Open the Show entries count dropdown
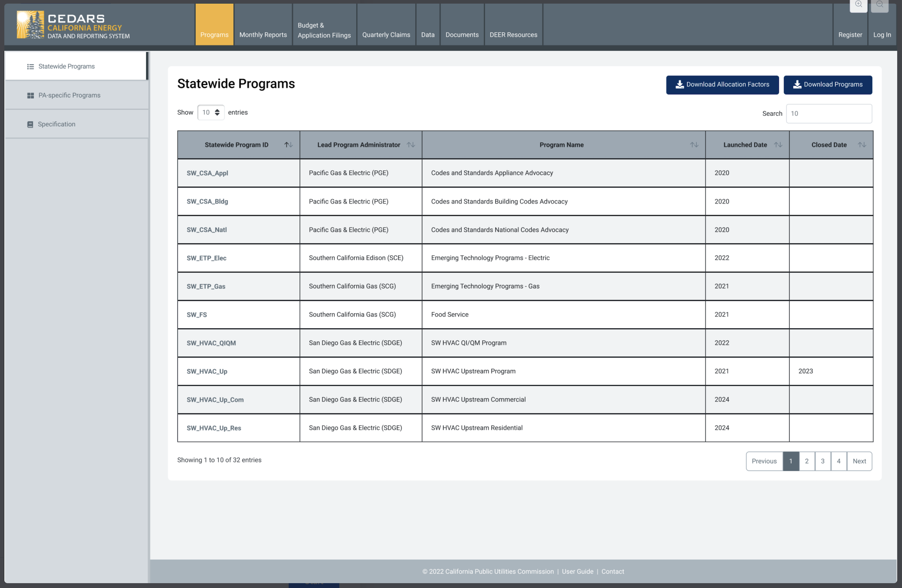Image resolution: width=902 pixels, height=588 pixels. click(x=211, y=112)
